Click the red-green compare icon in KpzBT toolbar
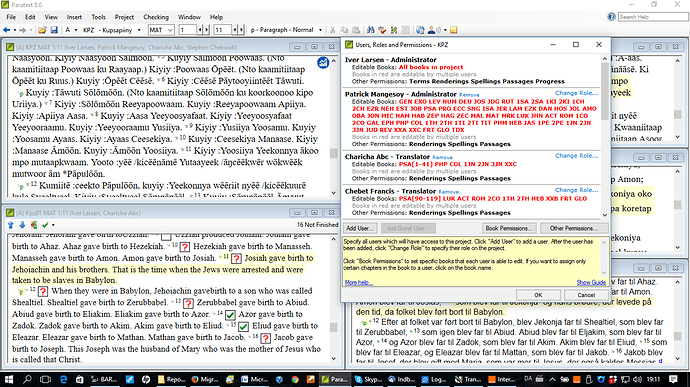Viewport: 690px width, 387px height. (x=33, y=225)
